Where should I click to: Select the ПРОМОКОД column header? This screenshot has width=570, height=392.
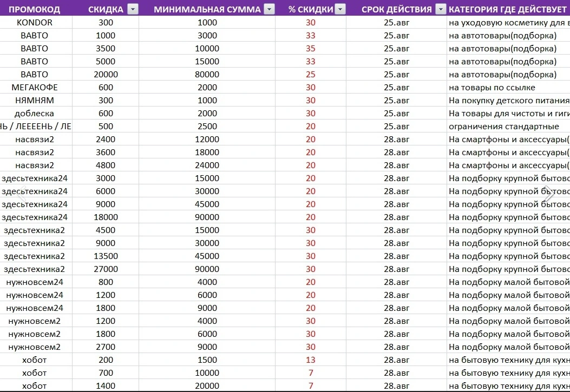pos(35,9)
